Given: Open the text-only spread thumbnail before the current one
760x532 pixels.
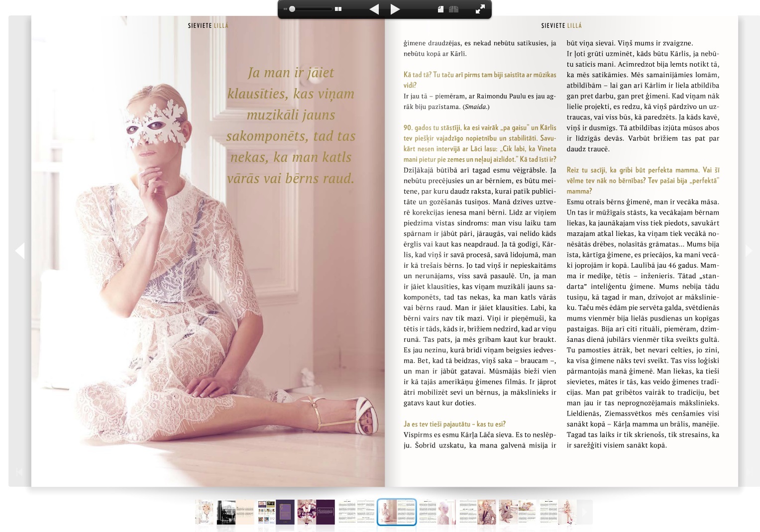Looking at the screenshot, I should coord(356,512).
